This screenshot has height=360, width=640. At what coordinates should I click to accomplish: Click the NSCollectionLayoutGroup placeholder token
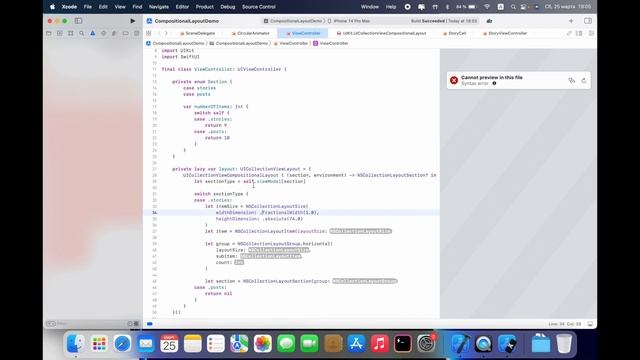[364, 281]
